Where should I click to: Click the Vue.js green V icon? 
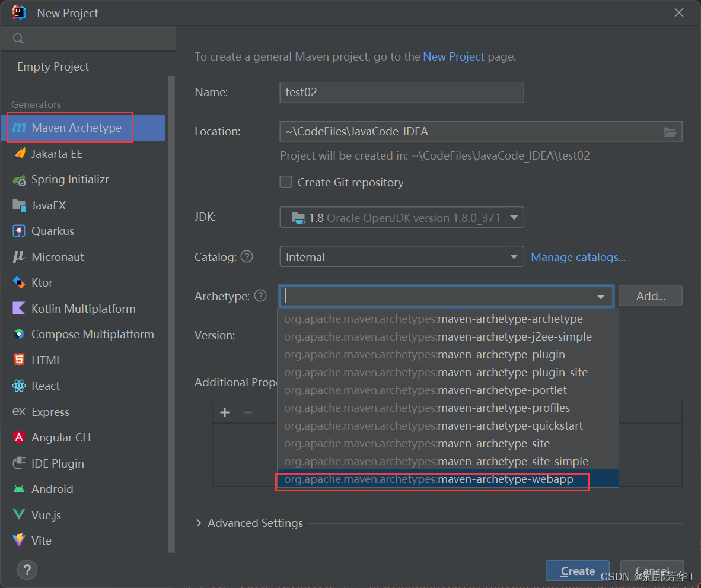pyautogui.click(x=19, y=514)
